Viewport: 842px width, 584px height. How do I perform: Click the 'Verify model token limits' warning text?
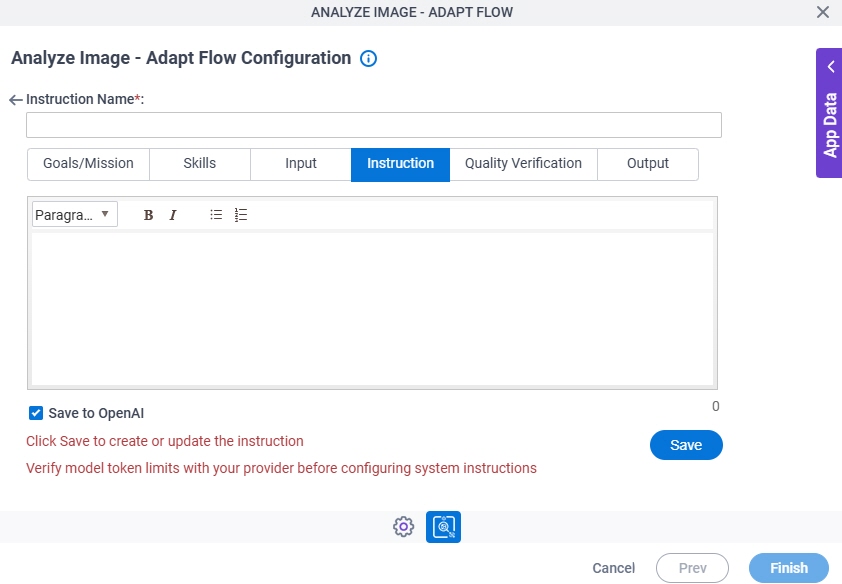(281, 468)
